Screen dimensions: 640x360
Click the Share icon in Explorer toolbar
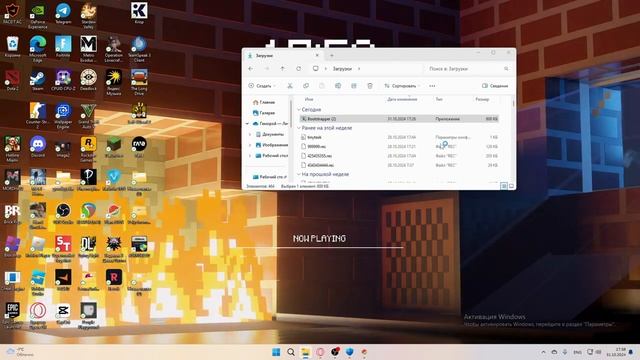(354, 86)
